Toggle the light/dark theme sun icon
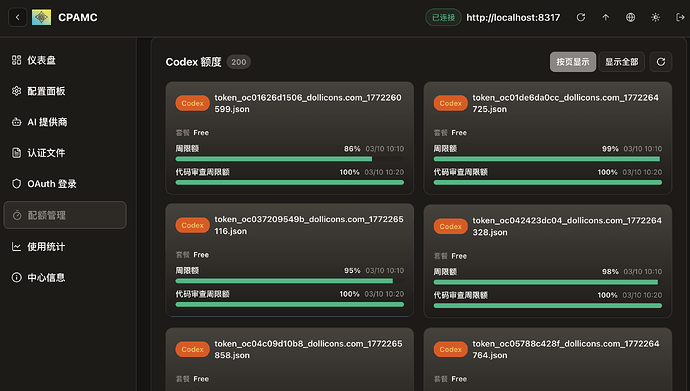The height and width of the screenshot is (391, 690). pyautogui.click(x=656, y=18)
